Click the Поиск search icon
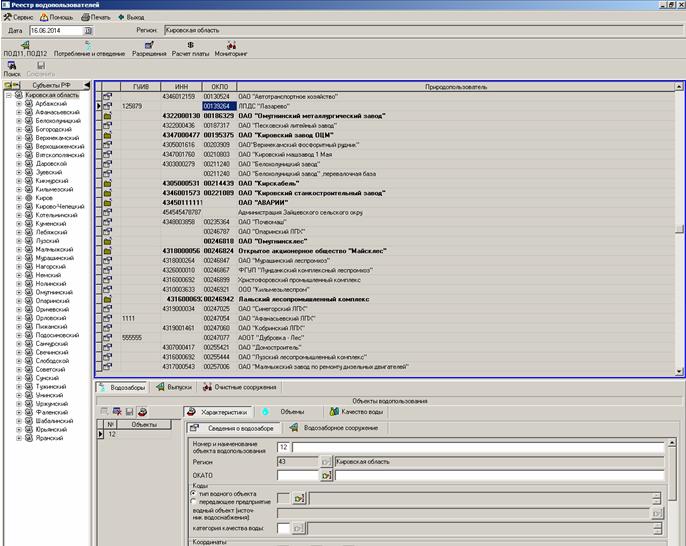686x546 pixels. pyautogui.click(x=12, y=66)
